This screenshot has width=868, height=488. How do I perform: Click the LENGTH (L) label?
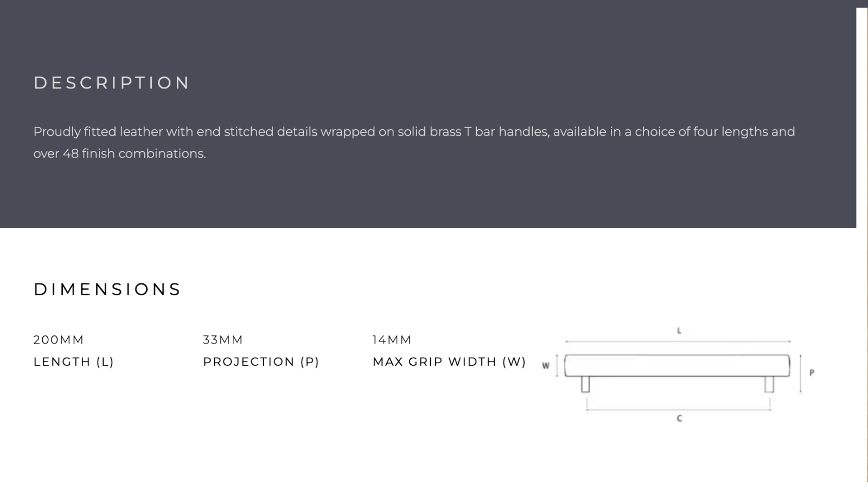pyautogui.click(x=74, y=362)
